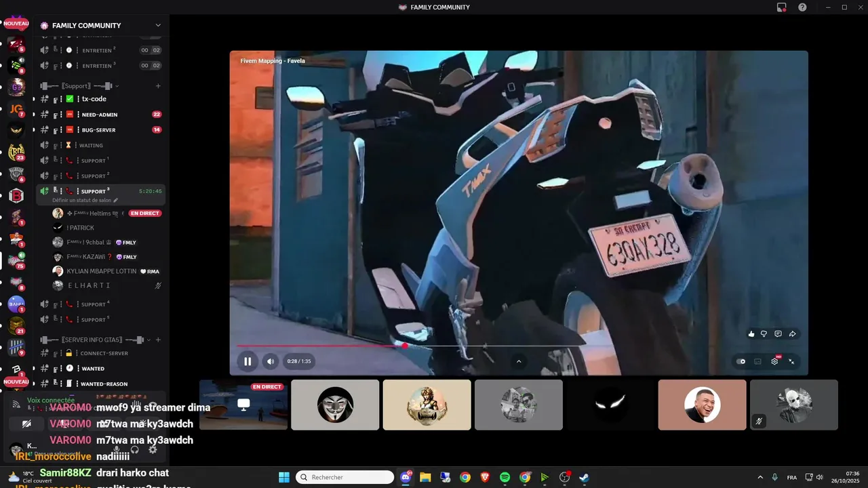
Task: Share the video with the arrow icon
Action: tap(792, 333)
